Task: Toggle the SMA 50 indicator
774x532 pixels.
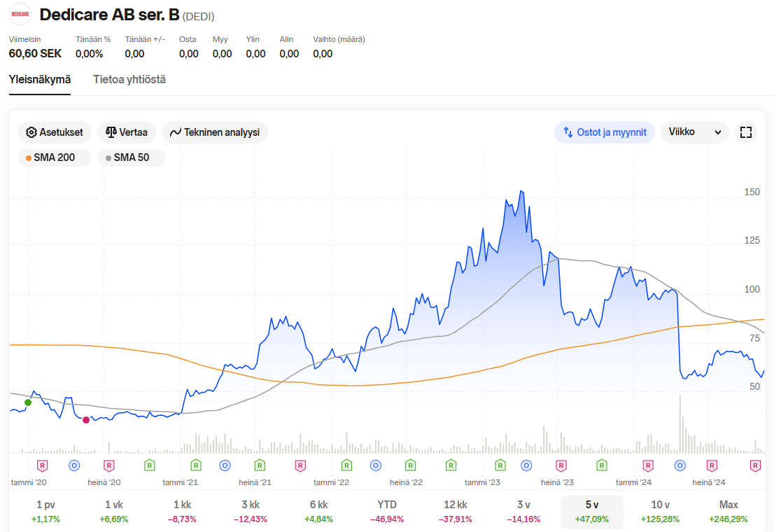Action: pyautogui.click(x=132, y=157)
